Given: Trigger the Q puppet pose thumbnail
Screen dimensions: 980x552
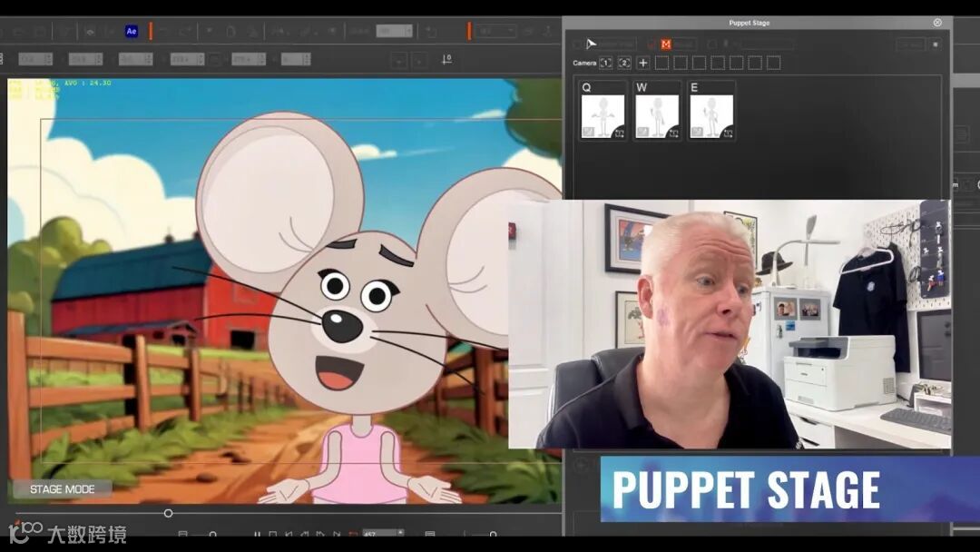Looking at the screenshot, I should (x=603, y=116).
